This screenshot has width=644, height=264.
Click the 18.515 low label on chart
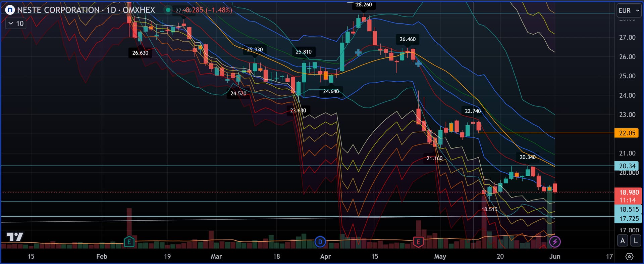tap(489, 209)
